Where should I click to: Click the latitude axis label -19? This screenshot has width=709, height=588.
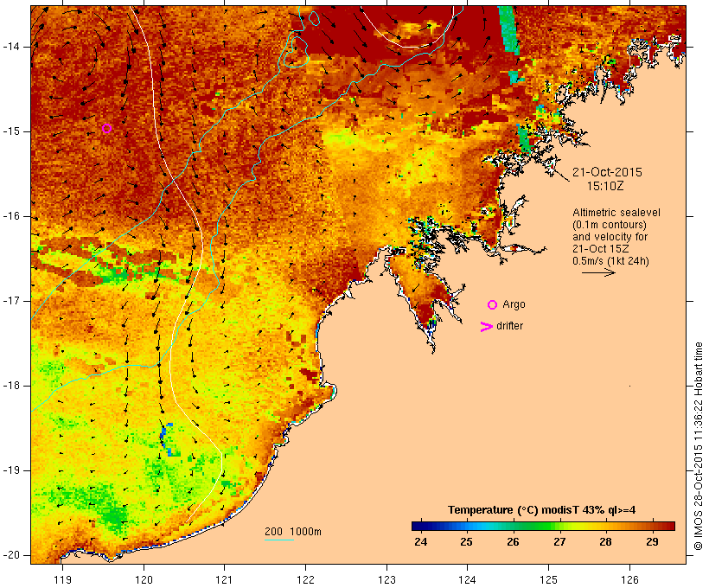pos(11,470)
